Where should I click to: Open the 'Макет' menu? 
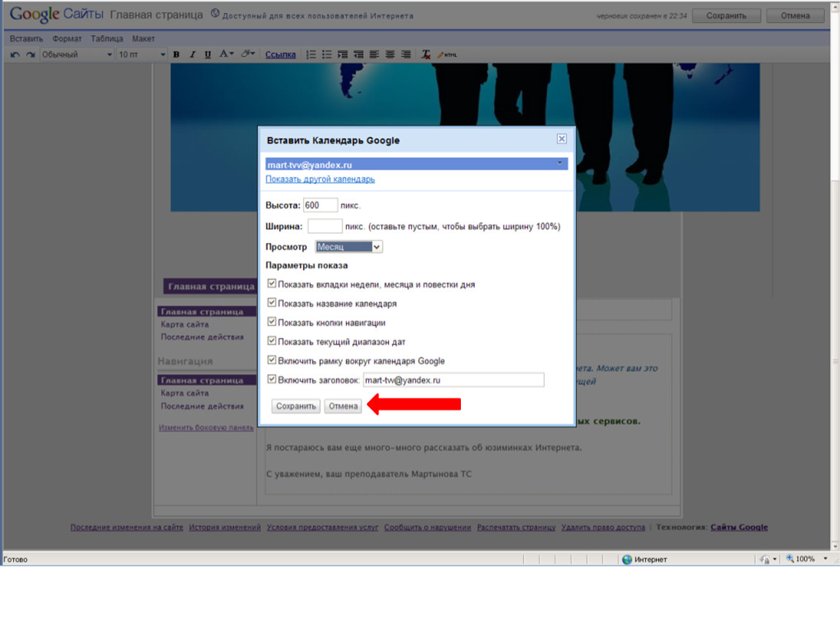[143, 39]
